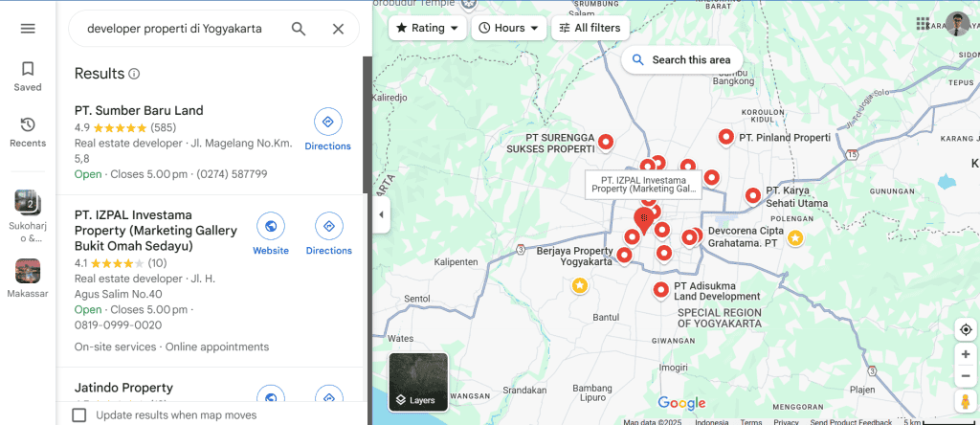Click the Google logo on map
The image size is (980, 425).
click(681, 403)
